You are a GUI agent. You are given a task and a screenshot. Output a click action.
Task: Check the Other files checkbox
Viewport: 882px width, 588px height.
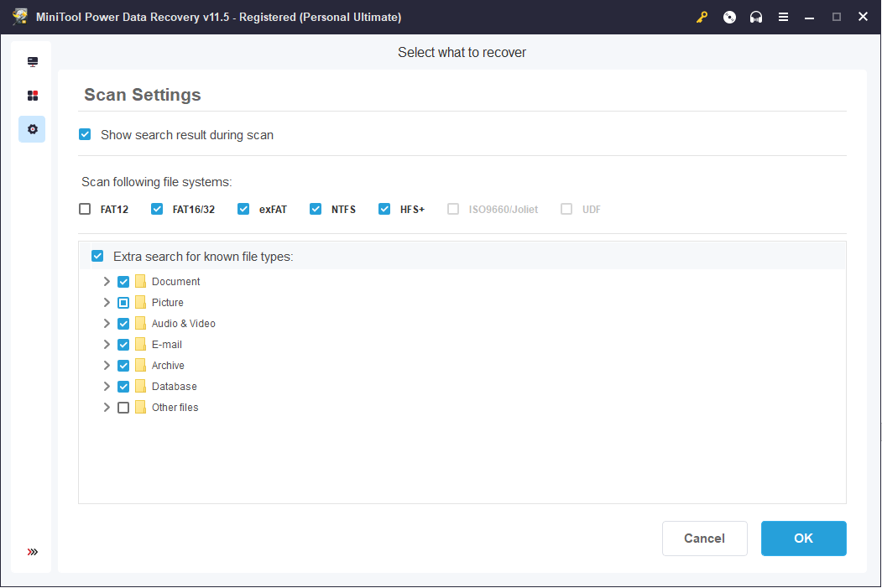coord(123,408)
